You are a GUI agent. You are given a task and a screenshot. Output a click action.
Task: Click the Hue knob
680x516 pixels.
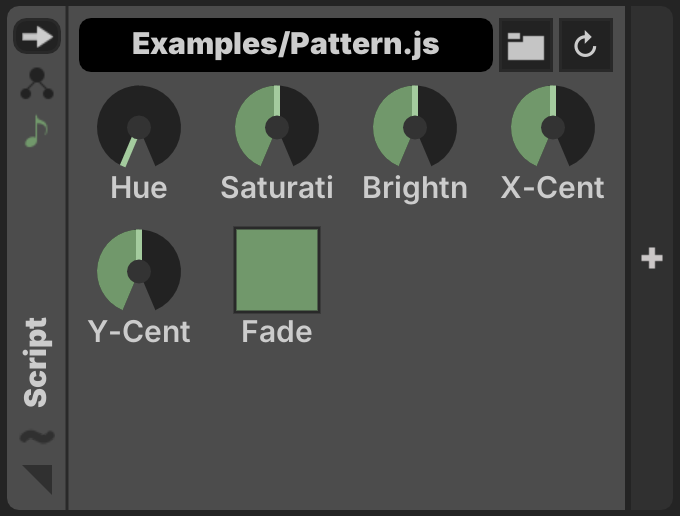(x=139, y=127)
